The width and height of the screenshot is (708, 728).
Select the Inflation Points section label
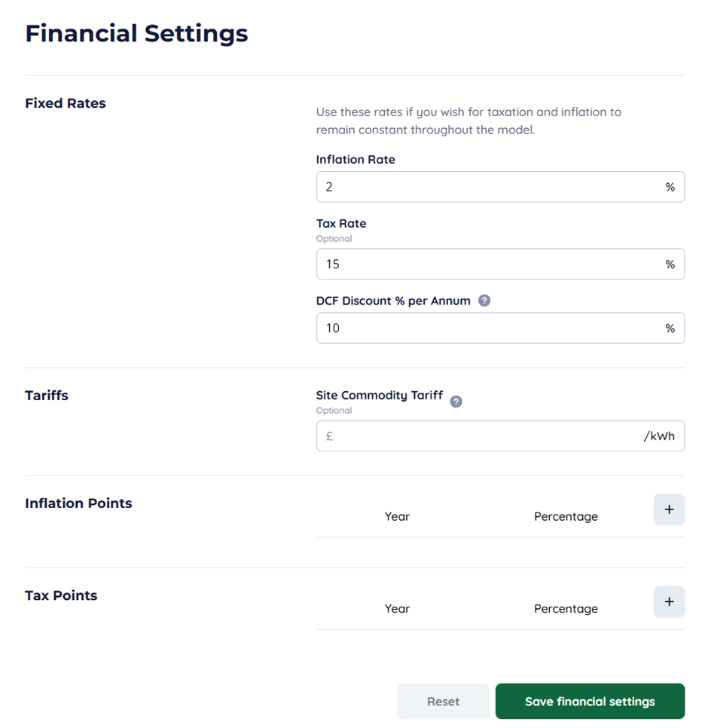coord(78,503)
